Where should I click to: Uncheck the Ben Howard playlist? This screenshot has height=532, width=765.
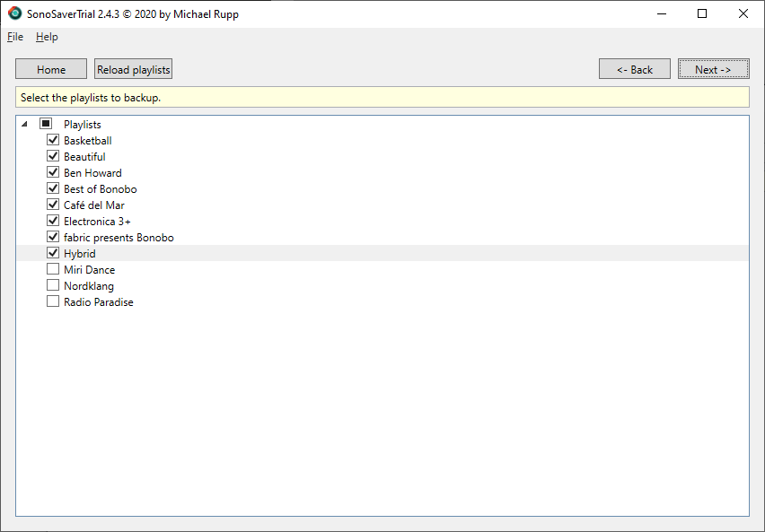pos(53,172)
